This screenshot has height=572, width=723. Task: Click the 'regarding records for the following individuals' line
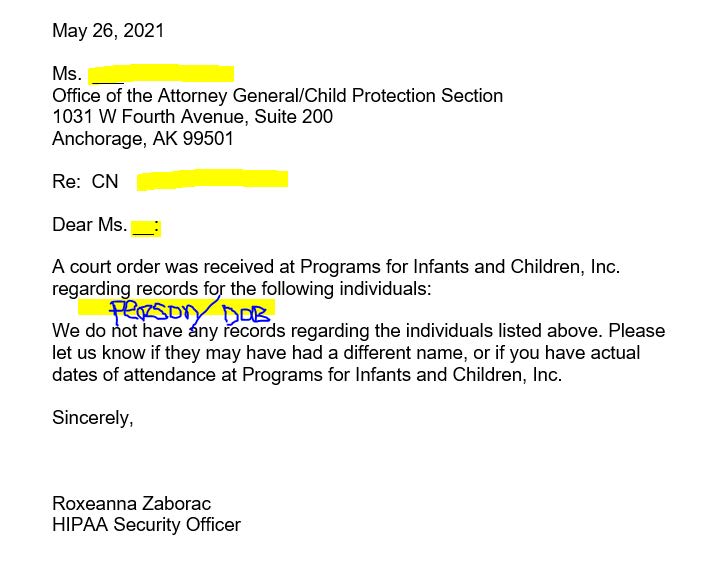[x=241, y=288]
